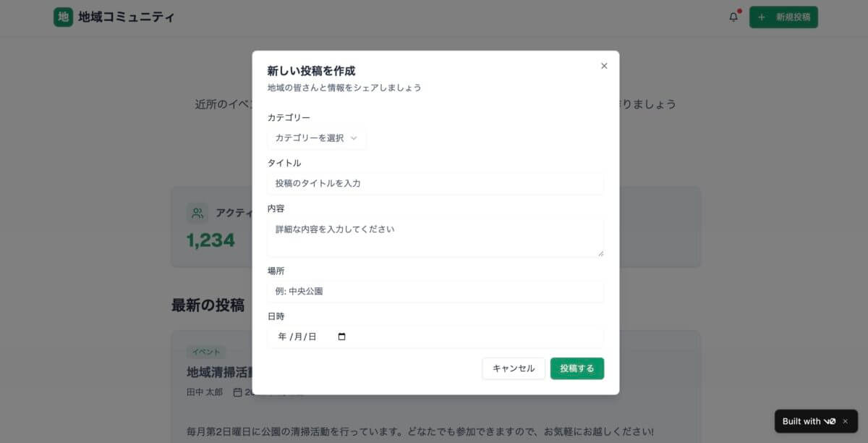This screenshot has height=443, width=868.
Task: Submit with the 投稿する button
Action: pyautogui.click(x=576, y=368)
